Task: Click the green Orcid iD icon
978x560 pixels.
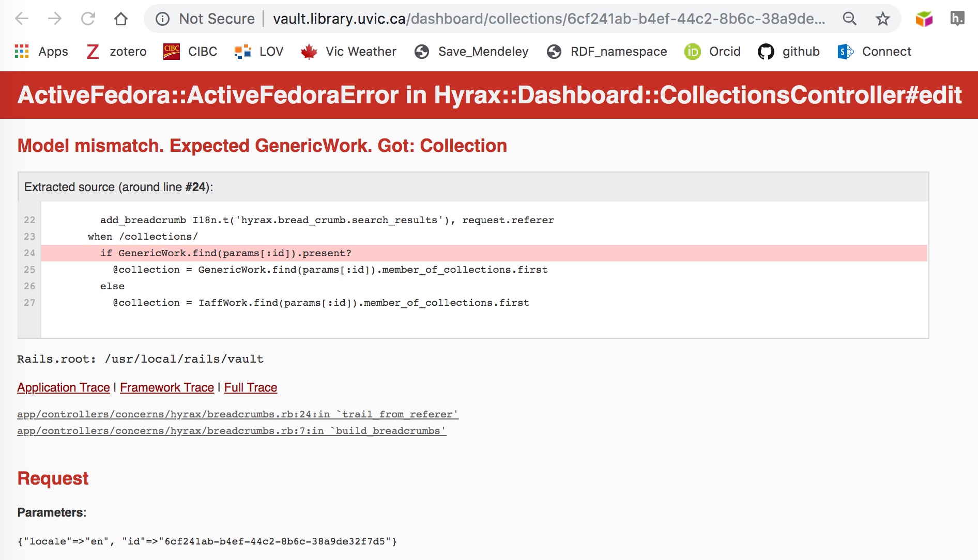Action: click(693, 52)
